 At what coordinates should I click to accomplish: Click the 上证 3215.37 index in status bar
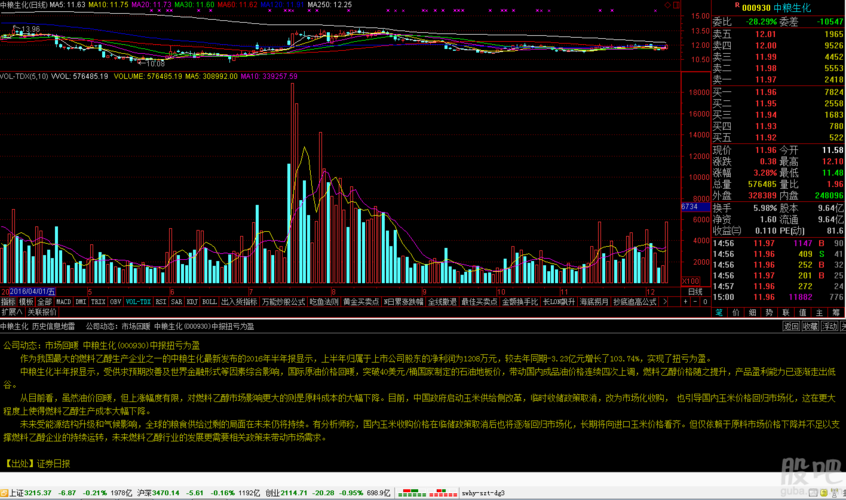tap(30, 493)
